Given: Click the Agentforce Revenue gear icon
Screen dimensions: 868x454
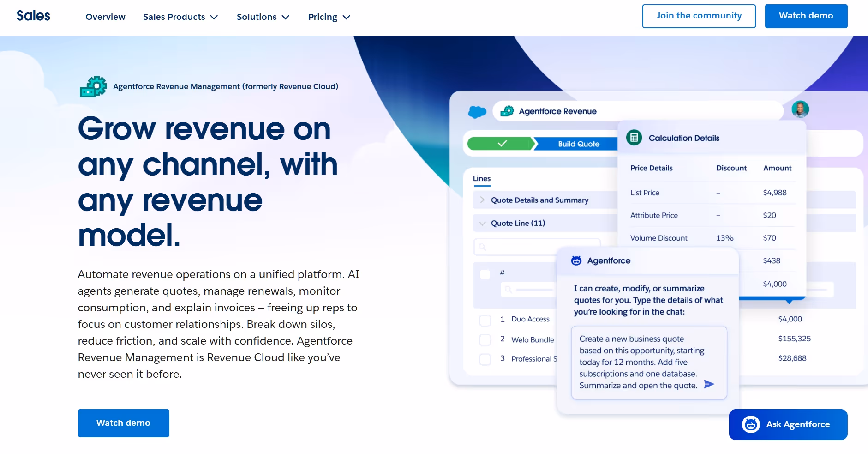Looking at the screenshot, I should [x=507, y=111].
